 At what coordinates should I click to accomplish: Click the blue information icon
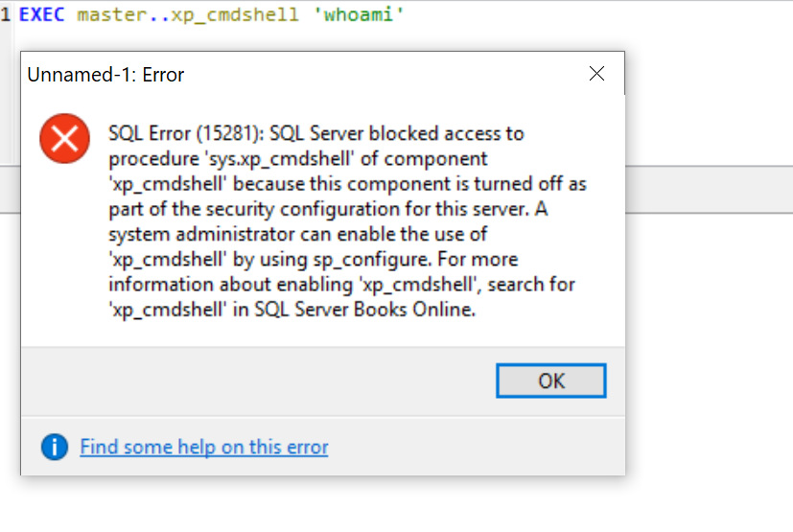pyautogui.click(x=55, y=447)
